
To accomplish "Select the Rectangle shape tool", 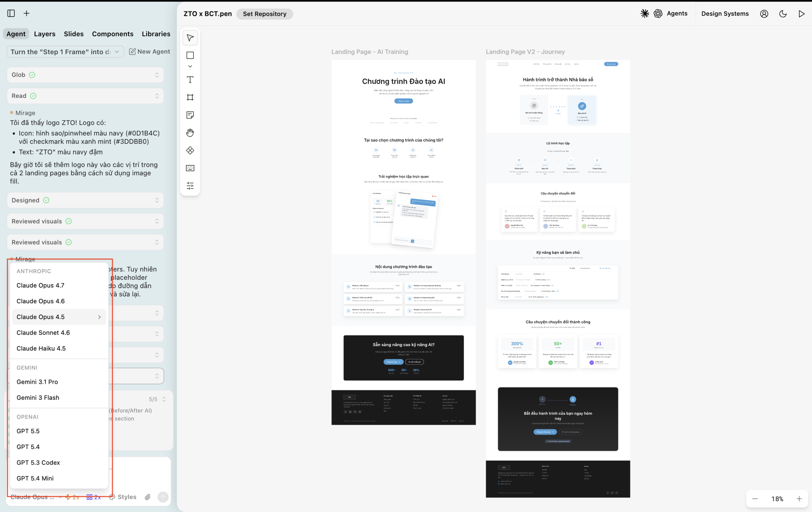I will point(190,55).
